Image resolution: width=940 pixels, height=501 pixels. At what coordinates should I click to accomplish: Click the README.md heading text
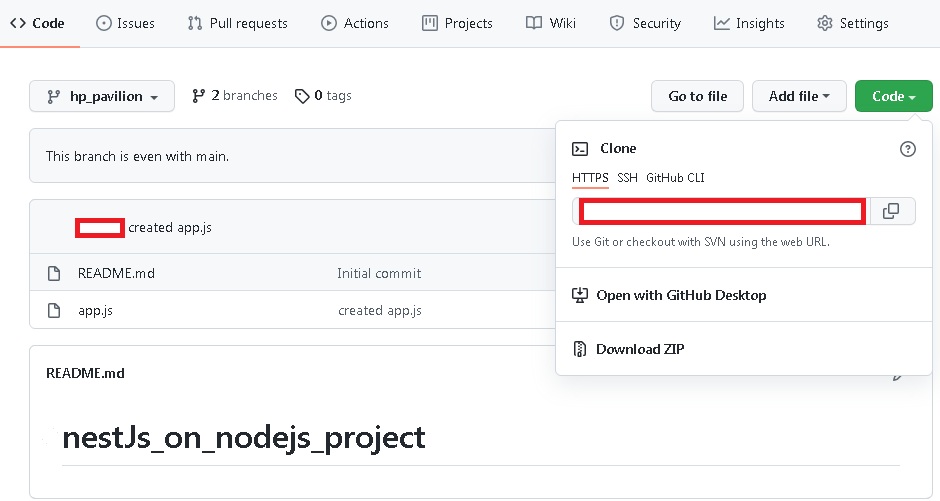pos(85,373)
